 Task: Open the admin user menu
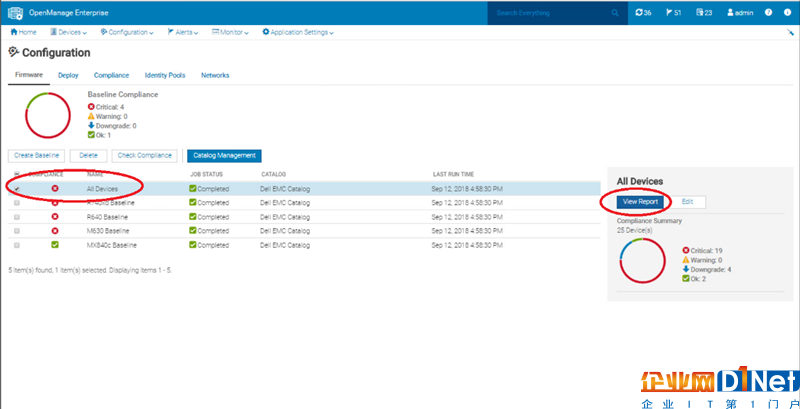click(x=740, y=13)
